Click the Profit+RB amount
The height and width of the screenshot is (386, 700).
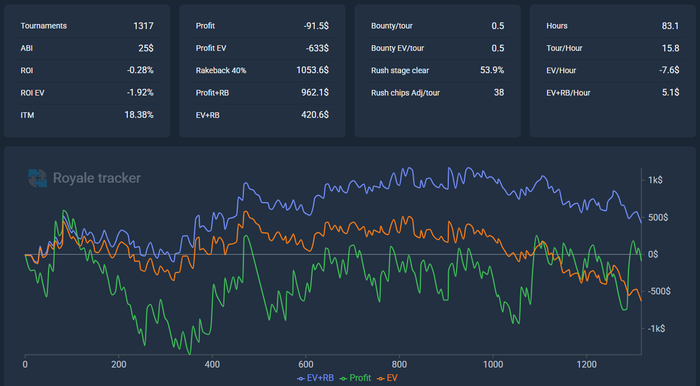pyautogui.click(x=315, y=92)
